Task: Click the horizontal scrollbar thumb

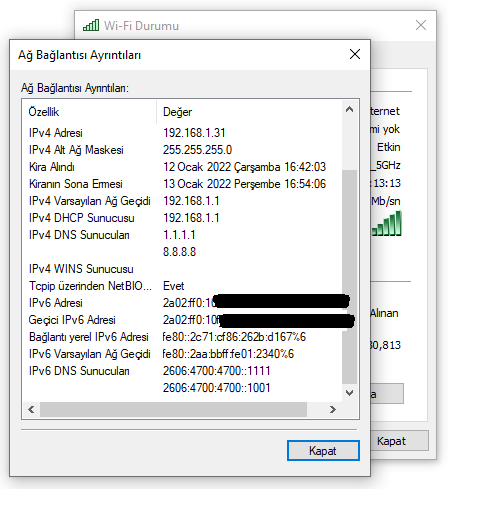Action: [x=173, y=409]
